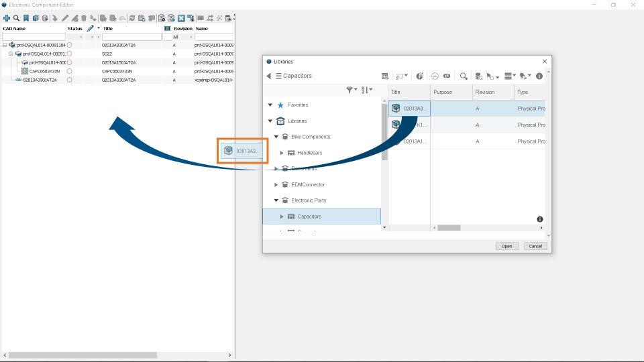644x362 pixels.
Task: Click the blue monitor column header icon
Action: (167, 28)
